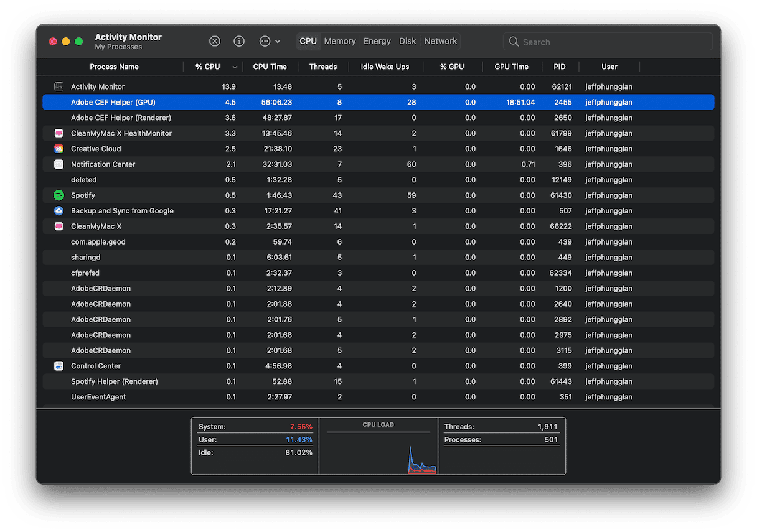This screenshot has height=532, width=757.
Task: Select the sharingd process
Action: coord(378,258)
